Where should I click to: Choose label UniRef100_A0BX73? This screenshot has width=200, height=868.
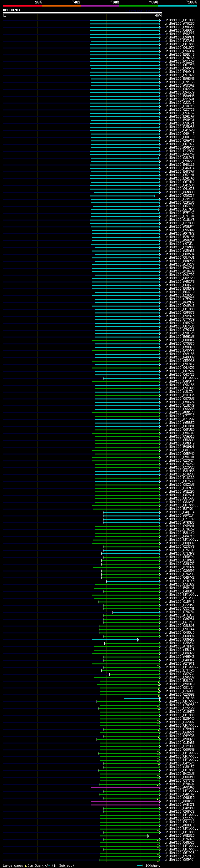pyautogui.click(x=179, y=801)
